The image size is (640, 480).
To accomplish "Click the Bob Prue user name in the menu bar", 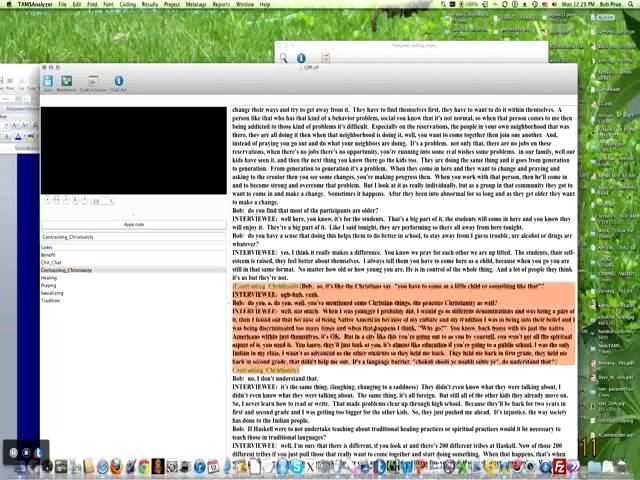I will click(610, 4).
